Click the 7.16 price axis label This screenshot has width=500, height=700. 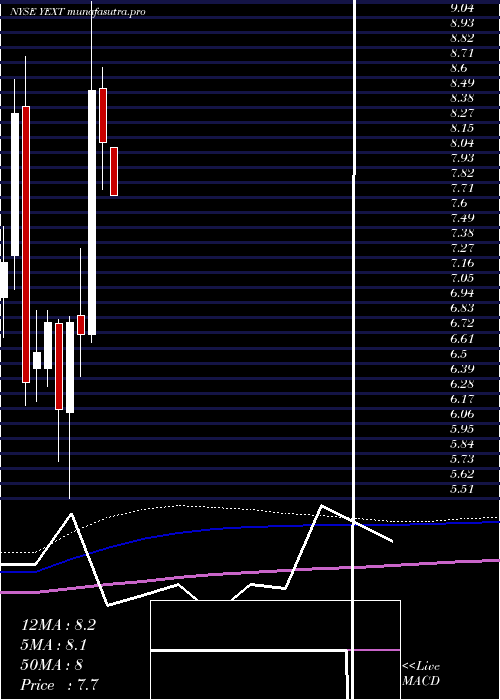[x=462, y=263]
